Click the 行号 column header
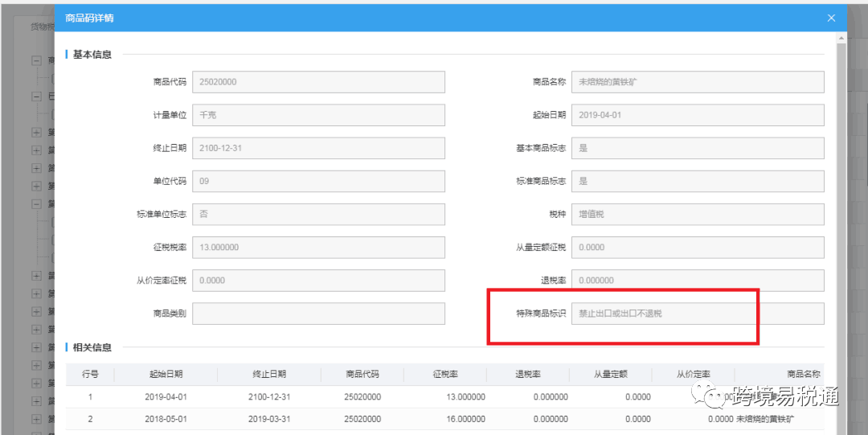Image resolution: width=868 pixels, height=435 pixels. (90, 374)
